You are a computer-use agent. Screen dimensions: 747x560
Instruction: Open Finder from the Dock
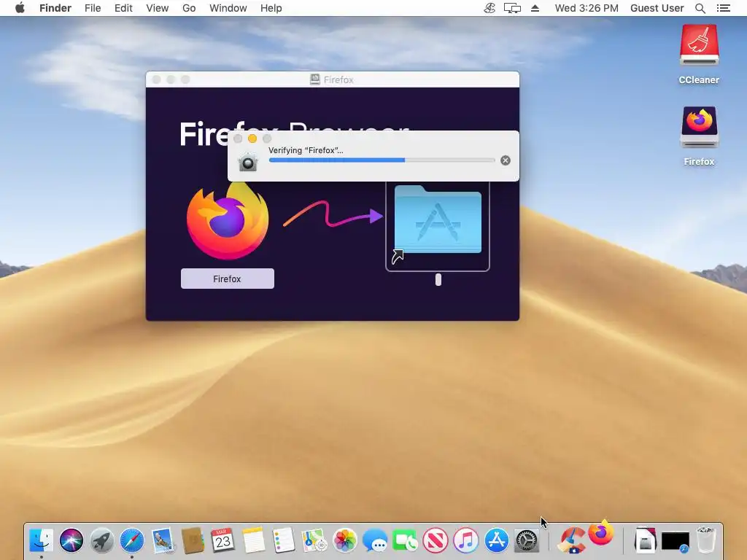coord(42,540)
